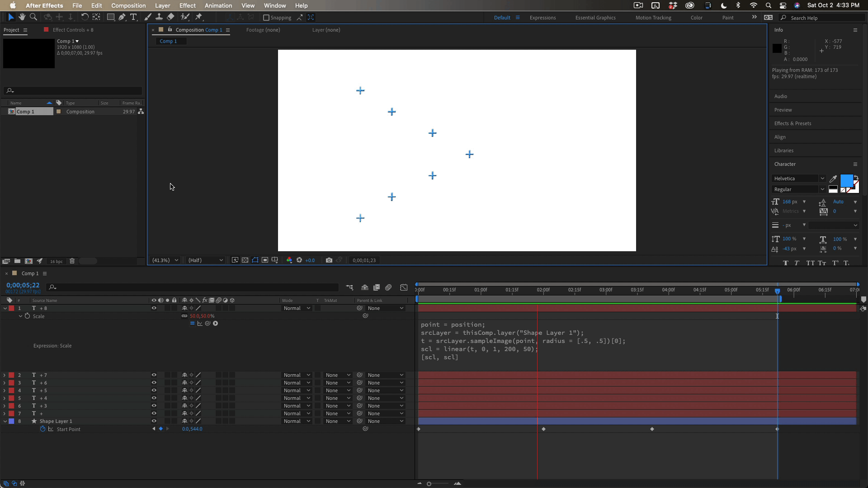Expand the +7 text layer
Screen dimensions: 868x488
[x=5, y=375]
